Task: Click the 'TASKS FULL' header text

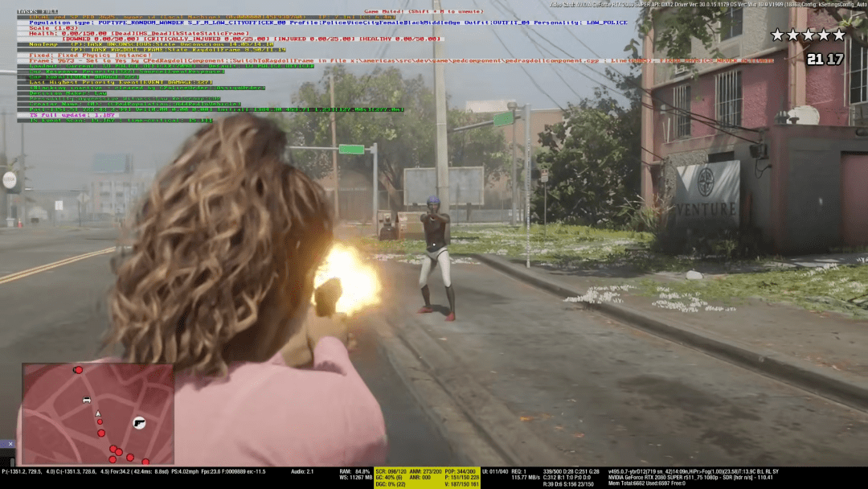Action: coord(37,11)
